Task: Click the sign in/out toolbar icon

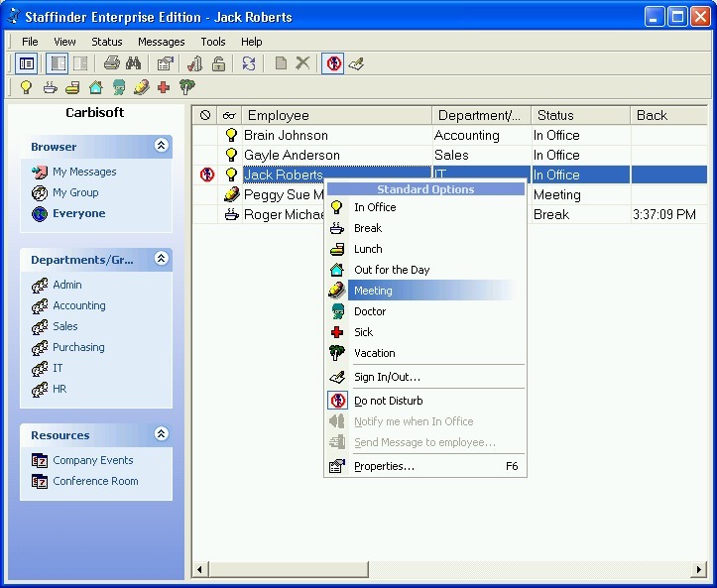Action: coord(356,63)
